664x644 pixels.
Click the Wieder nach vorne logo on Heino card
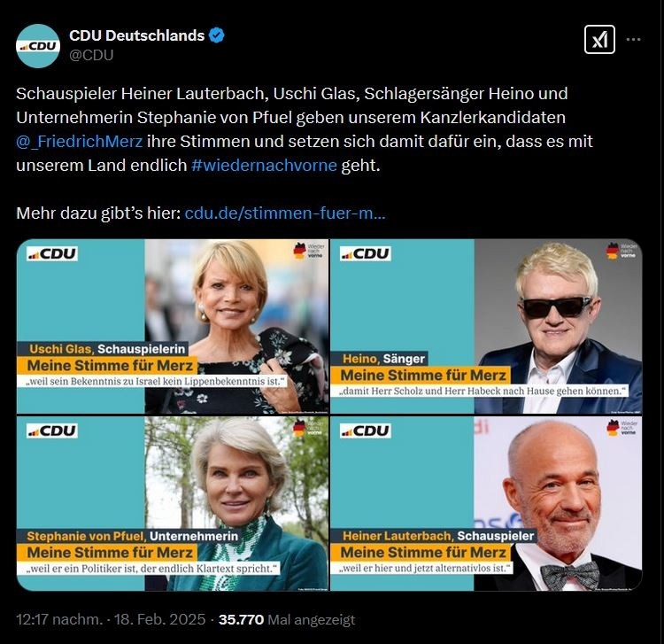tap(622, 251)
